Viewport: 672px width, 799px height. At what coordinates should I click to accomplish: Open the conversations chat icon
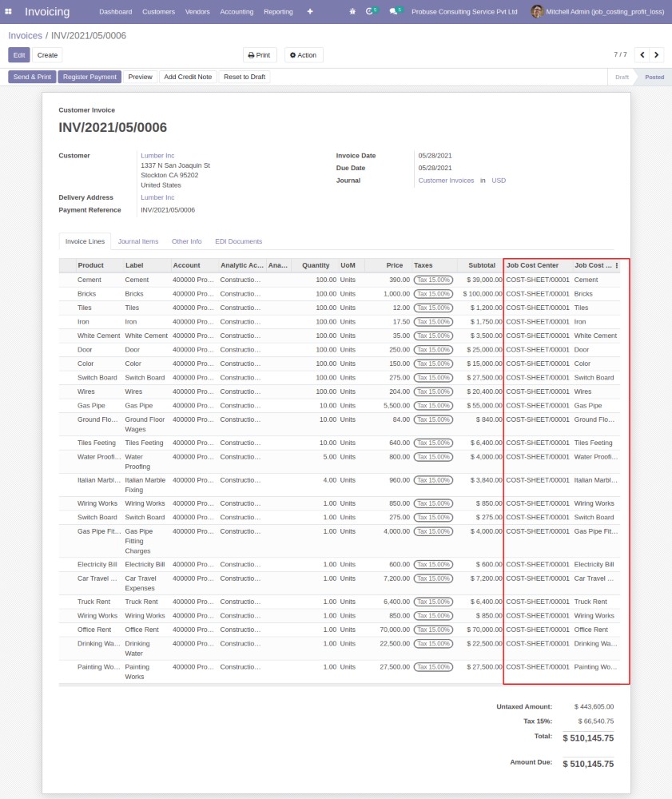394,12
